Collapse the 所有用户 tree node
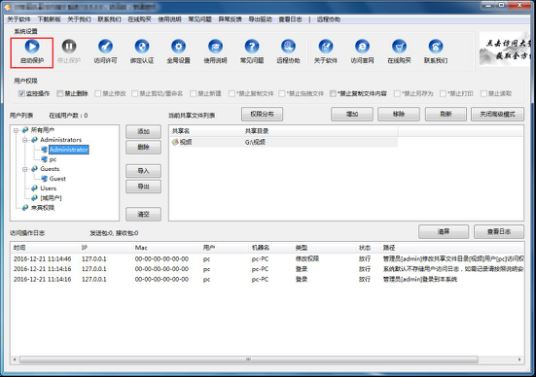The image size is (536, 377). [16, 130]
